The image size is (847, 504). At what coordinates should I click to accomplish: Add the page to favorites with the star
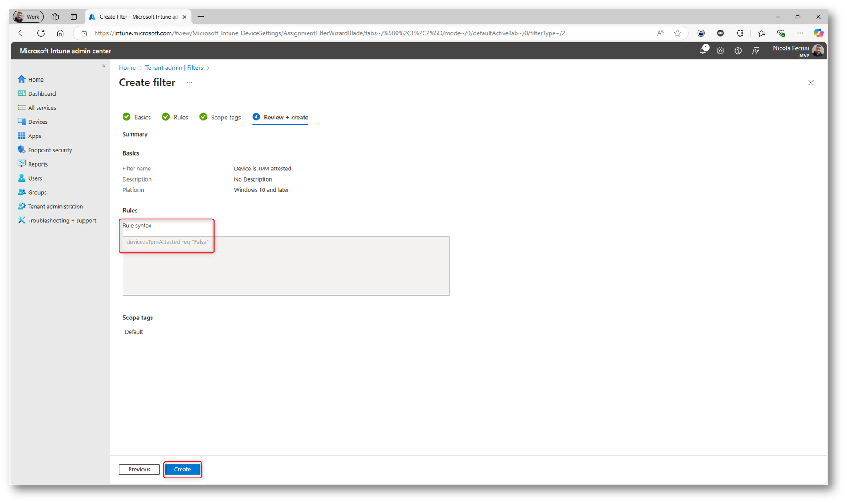pyautogui.click(x=678, y=33)
